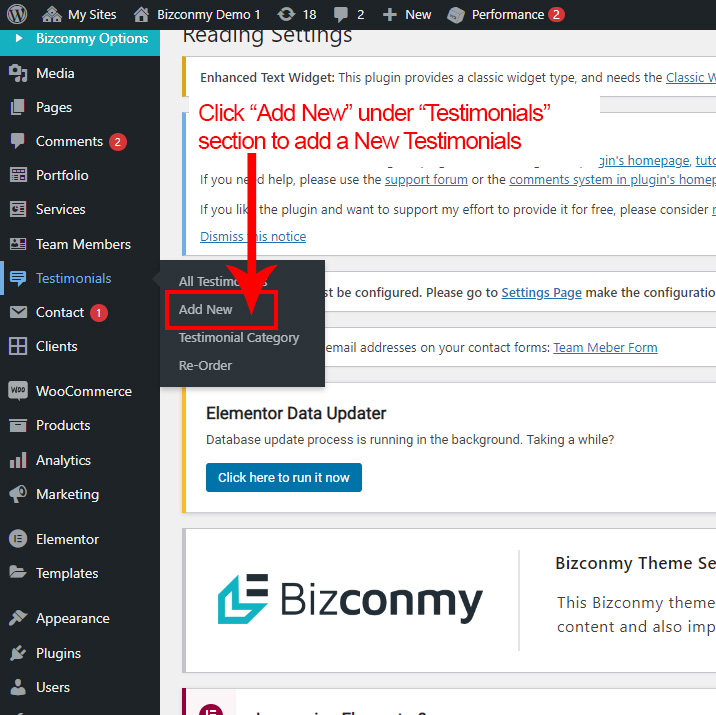Open the Appearance paintbrush icon
Viewport: 716px width, 715px height.
coord(17,619)
